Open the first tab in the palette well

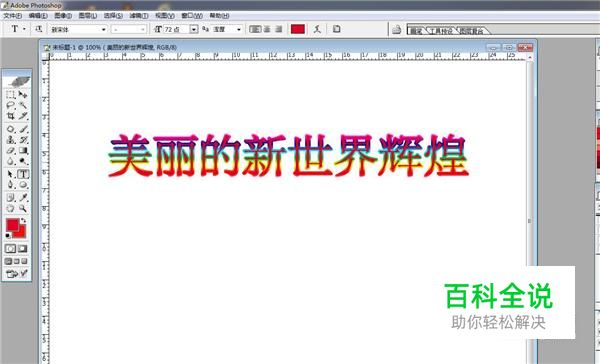[x=417, y=31]
